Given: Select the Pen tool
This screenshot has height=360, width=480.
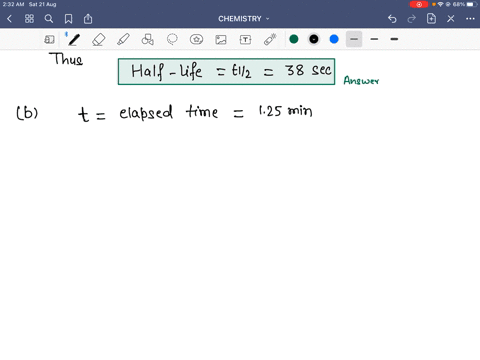Looking at the screenshot, I should [x=74, y=40].
